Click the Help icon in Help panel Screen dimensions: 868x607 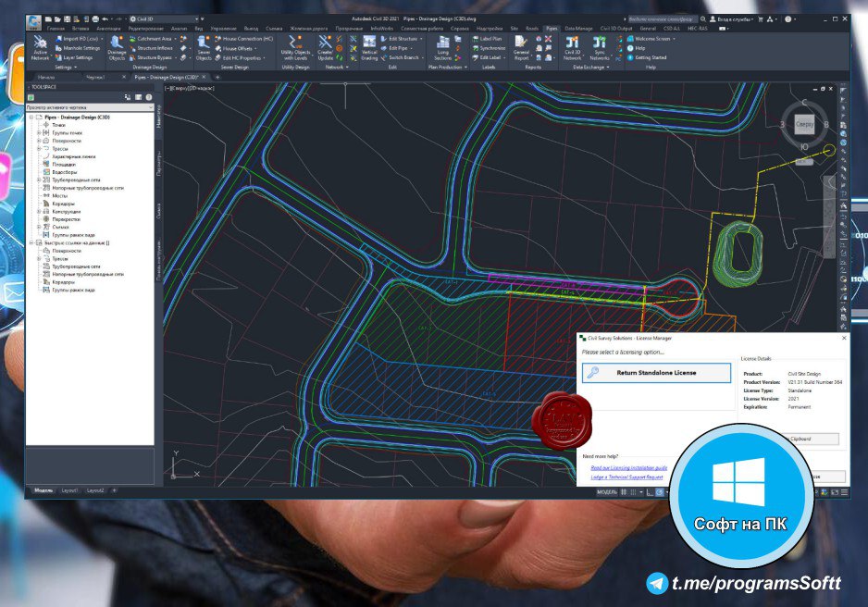coord(630,48)
